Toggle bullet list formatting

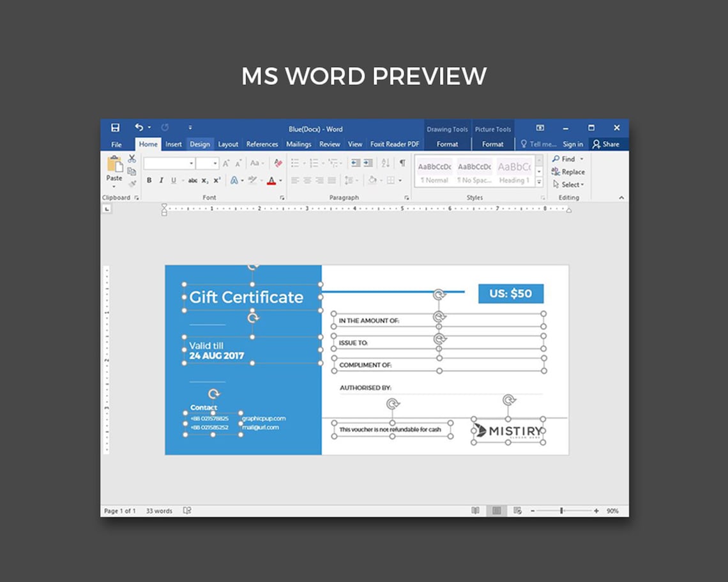(295, 162)
